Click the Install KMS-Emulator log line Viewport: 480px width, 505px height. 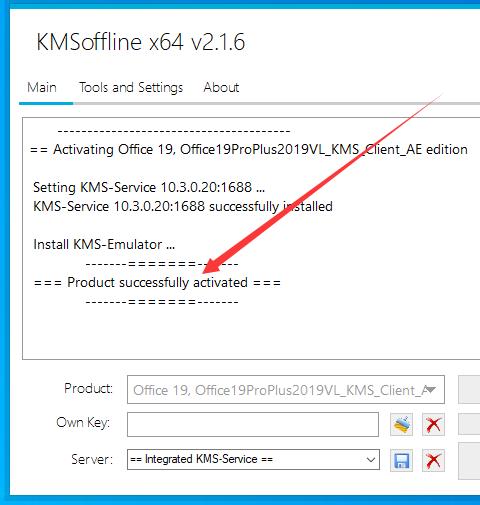pyautogui.click(x=104, y=245)
